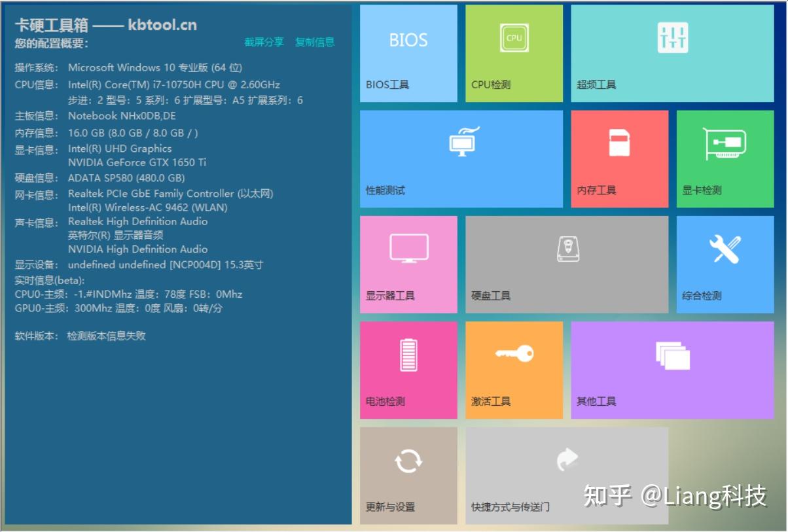788x532 pixels.
Task: Click the 检测版本信息失败 version text
Action: [107, 336]
